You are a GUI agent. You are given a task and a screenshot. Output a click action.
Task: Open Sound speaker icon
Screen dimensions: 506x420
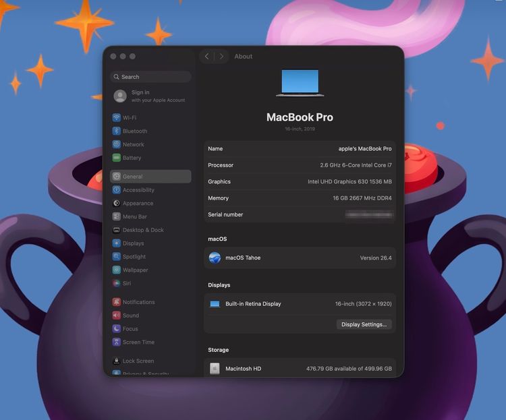(x=117, y=315)
